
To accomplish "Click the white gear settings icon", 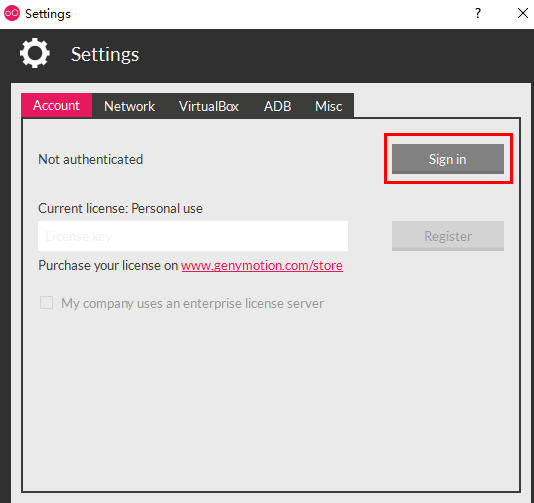I will pyautogui.click(x=35, y=53).
